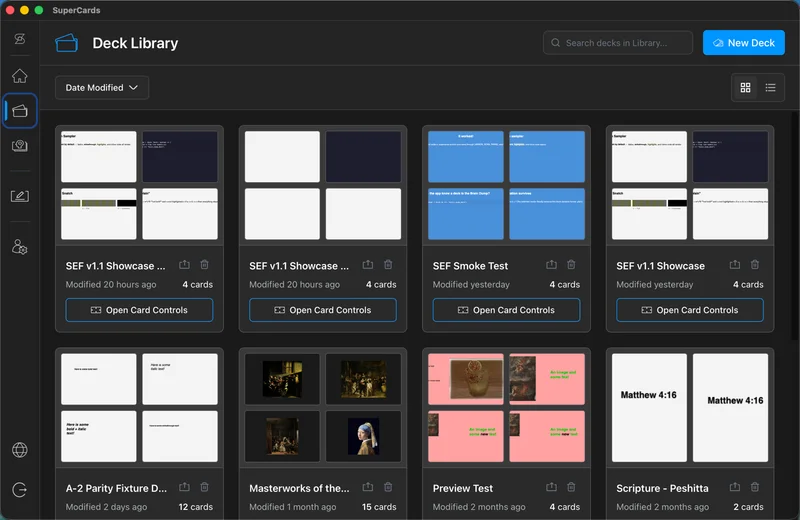Screen dimensions: 800x520
Task: Click the Deck Library page heading
Action: click(135, 43)
